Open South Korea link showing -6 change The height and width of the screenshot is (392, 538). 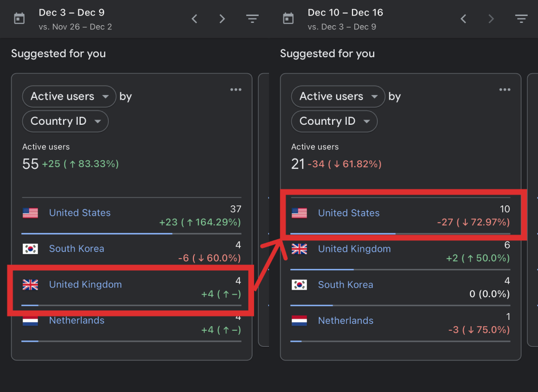(x=77, y=248)
